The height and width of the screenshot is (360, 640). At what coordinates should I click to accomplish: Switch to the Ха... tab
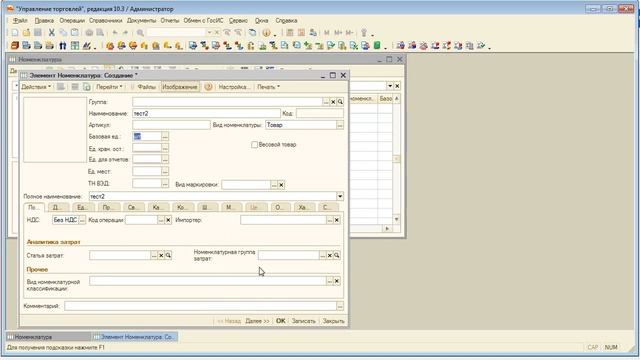tap(303, 207)
